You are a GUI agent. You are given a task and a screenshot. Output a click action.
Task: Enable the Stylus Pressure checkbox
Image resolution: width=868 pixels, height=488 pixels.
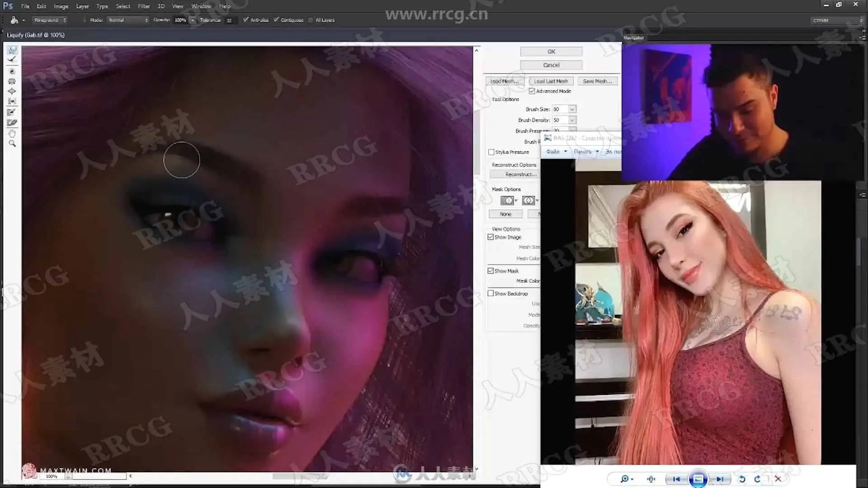click(491, 152)
